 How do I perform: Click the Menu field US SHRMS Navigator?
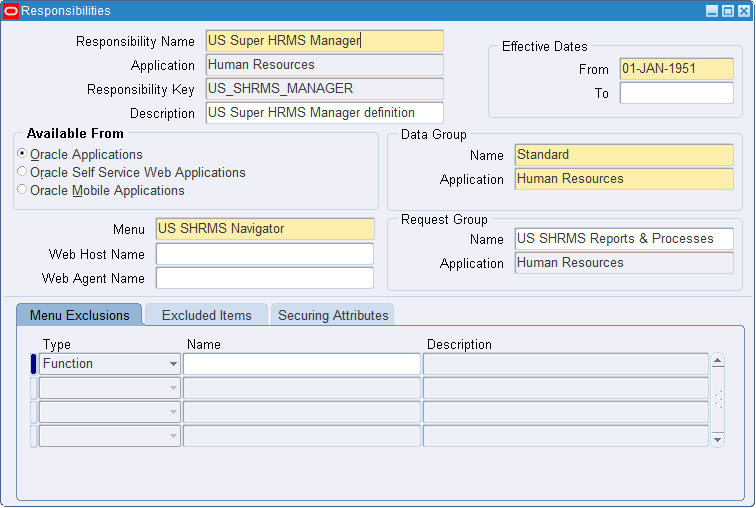[x=265, y=229]
